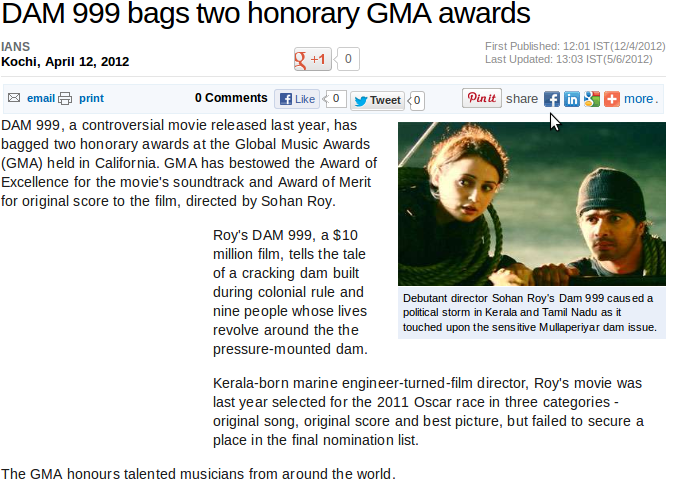
Task: Share the article on LinkedIn icon
Action: 572,99
